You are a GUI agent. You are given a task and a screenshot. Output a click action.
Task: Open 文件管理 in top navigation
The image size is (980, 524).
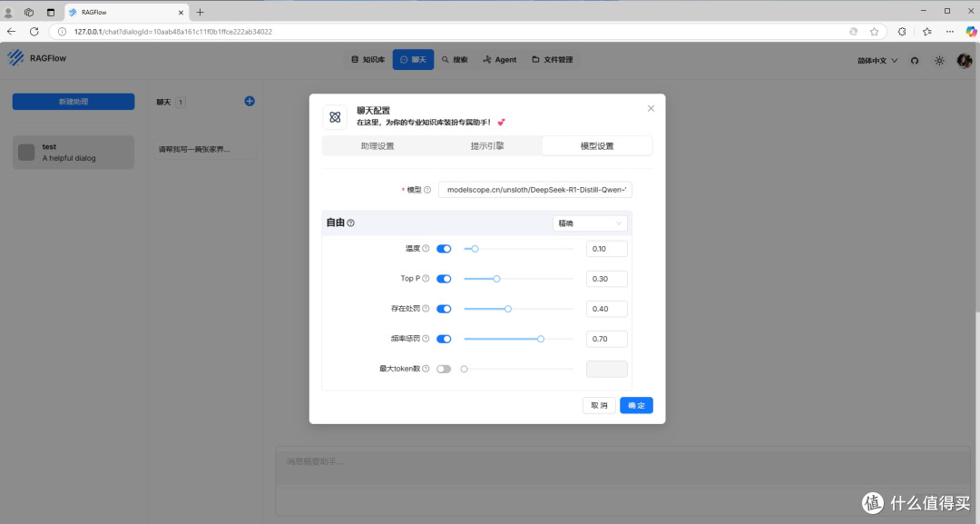point(552,59)
